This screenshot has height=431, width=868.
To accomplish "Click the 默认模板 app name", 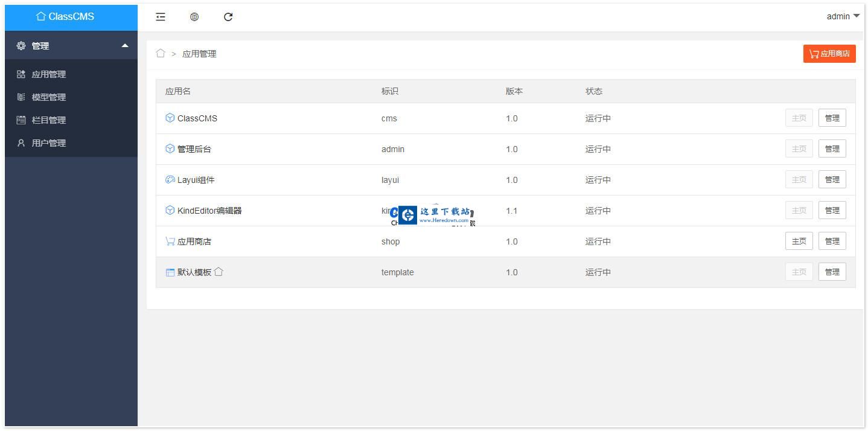I will (194, 272).
